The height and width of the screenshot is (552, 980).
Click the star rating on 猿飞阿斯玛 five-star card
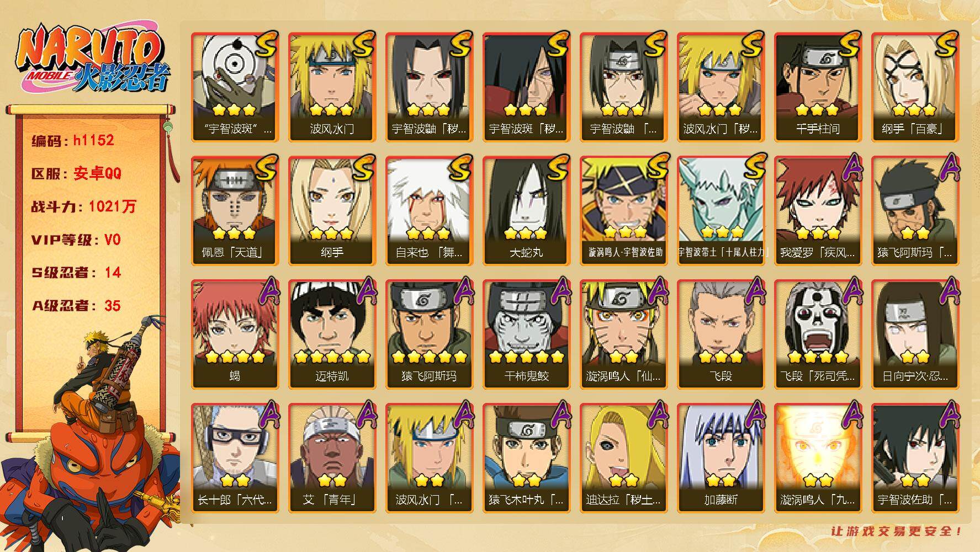pos(429,357)
